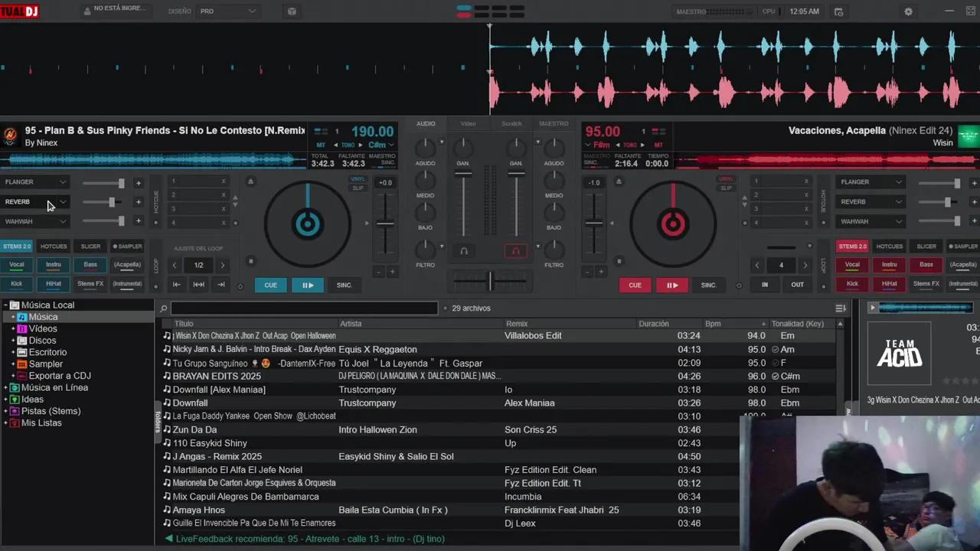Toggle SLIP mode on left deck
980x551 pixels.
[x=358, y=187]
